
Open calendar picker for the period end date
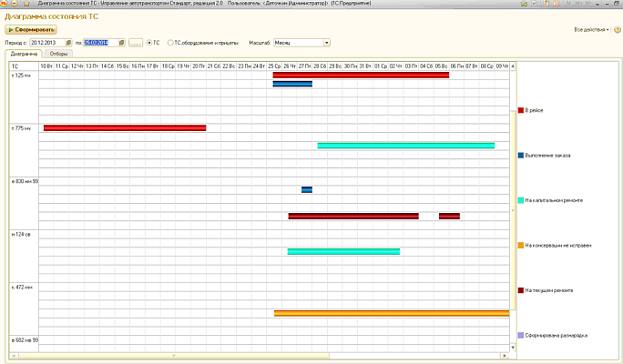[121, 42]
